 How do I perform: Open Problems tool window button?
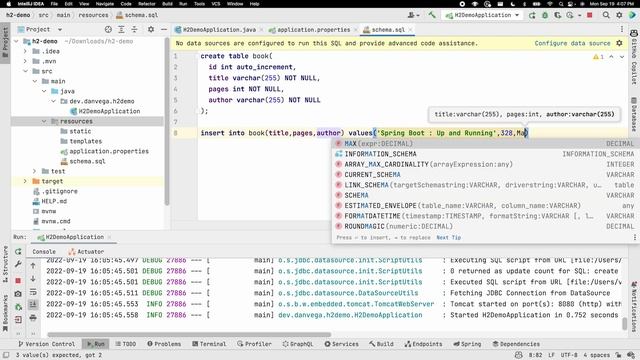coord(164,344)
